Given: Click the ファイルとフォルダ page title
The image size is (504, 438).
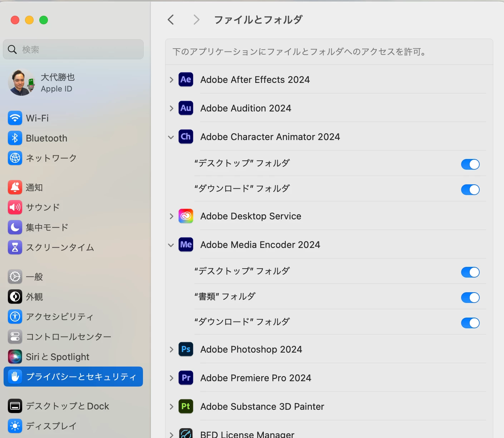Looking at the screenshot, I should click(258, 20).
